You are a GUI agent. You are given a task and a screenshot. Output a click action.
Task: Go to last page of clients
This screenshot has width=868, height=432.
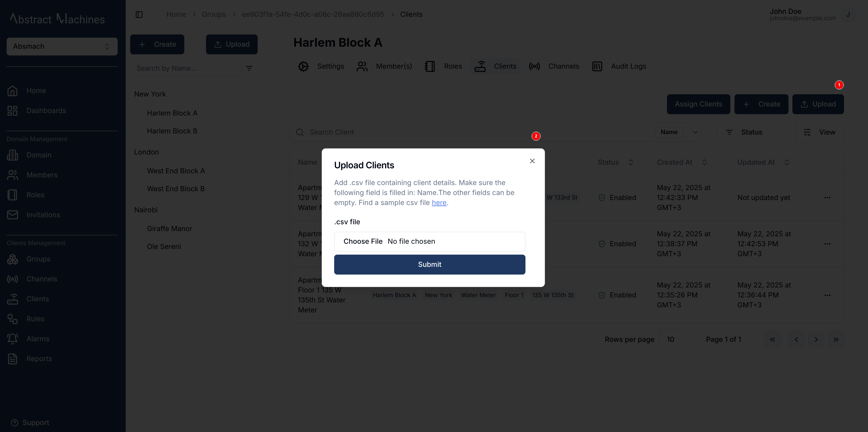click(836, 340)
